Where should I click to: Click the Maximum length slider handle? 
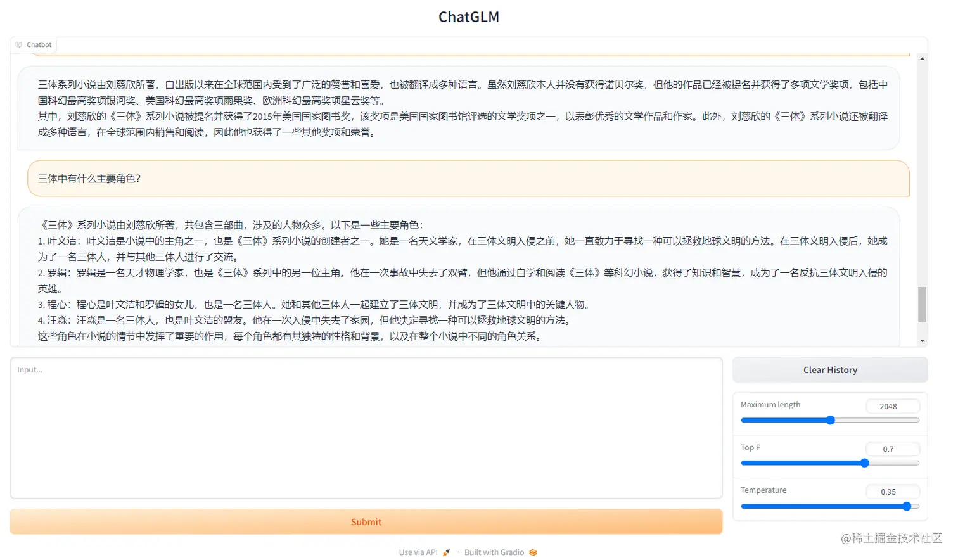[x=831, y=420]
